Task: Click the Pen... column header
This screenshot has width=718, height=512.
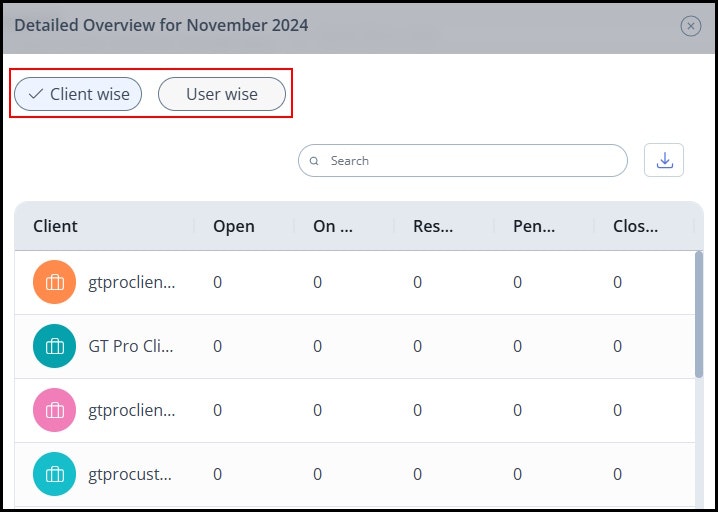Action: 534,226
